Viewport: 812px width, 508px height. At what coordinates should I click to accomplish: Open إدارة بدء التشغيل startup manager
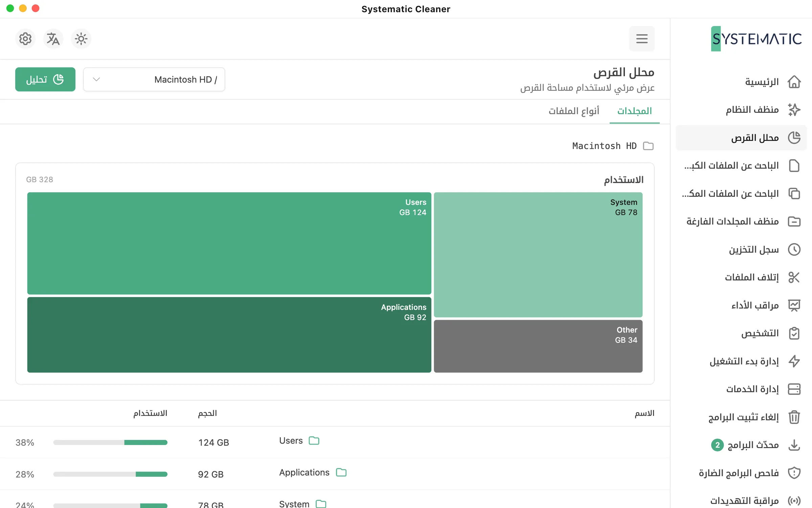point(741,361)
